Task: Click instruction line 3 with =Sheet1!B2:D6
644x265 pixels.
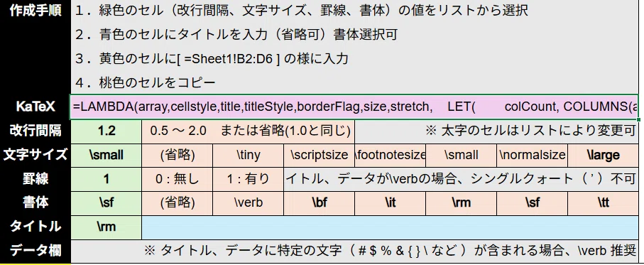Action: tap(212, 59)
